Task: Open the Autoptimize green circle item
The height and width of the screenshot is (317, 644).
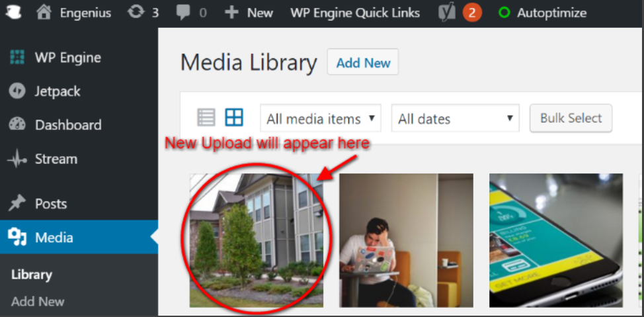Action: pyautogui.click(x=543, y=13)
